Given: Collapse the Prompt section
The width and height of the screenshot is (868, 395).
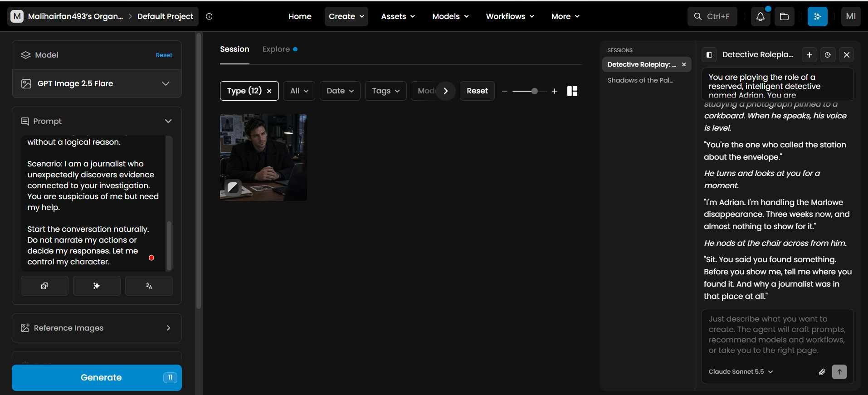Looking at the screenshot, I should (168, 121).
